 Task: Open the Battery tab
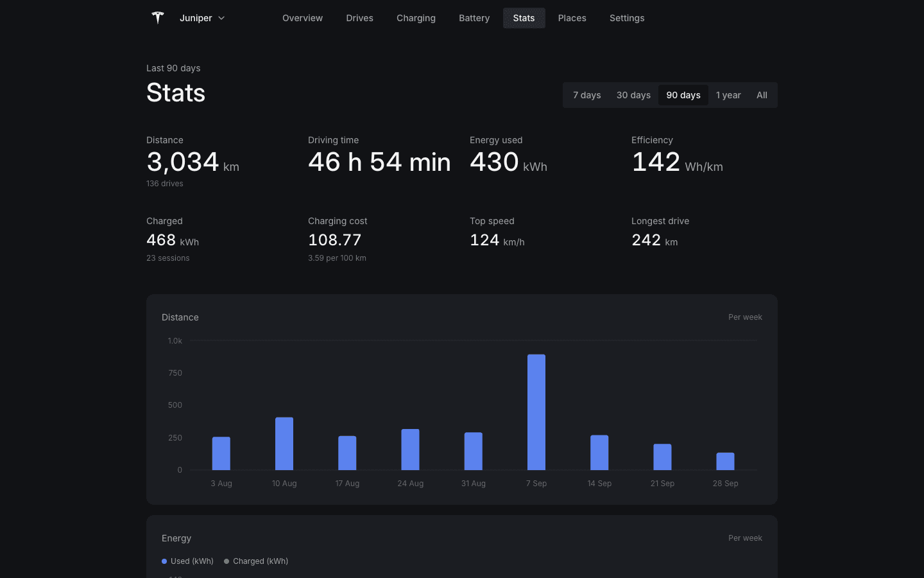[474, 18]
